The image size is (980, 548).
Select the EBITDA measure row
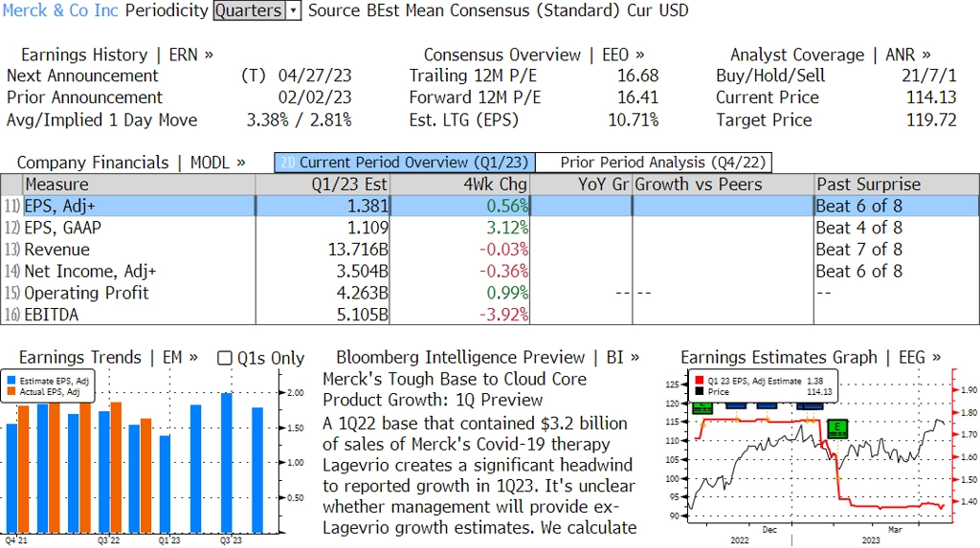[x=490, y=315]
